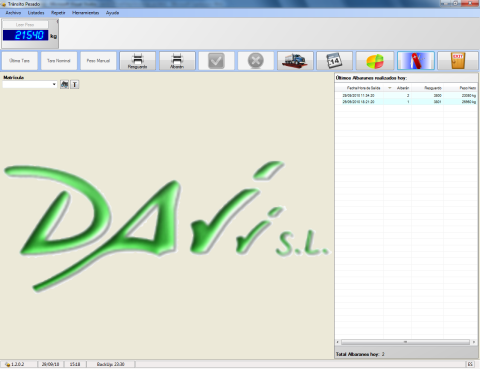Image resolution: width=480 pixels, height=369 pixels.
Task: Click the Albarán printer button
Action: [177, 61]
